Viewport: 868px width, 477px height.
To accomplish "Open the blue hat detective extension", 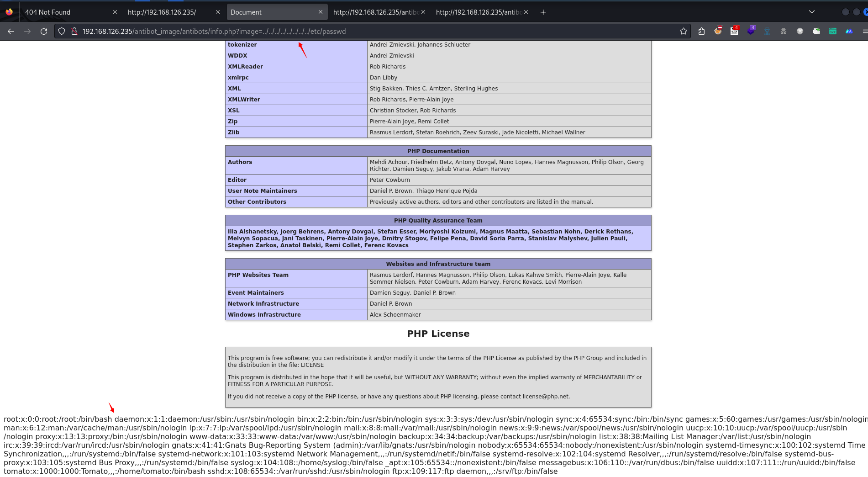I will tap(767, 32).
